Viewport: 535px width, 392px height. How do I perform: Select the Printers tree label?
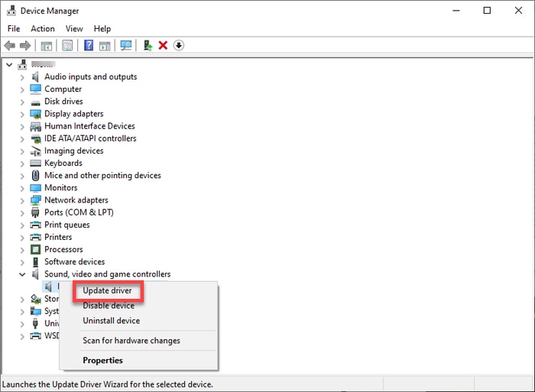58,237
